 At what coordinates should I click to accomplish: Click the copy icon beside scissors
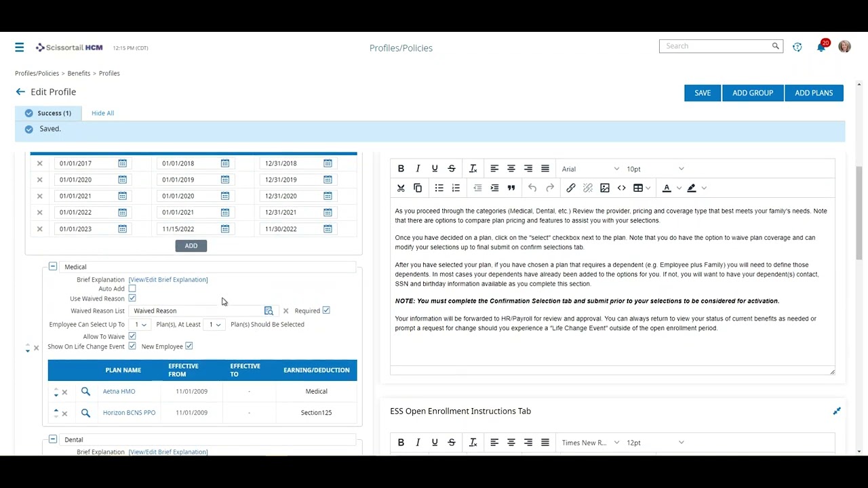pos(418,188)
